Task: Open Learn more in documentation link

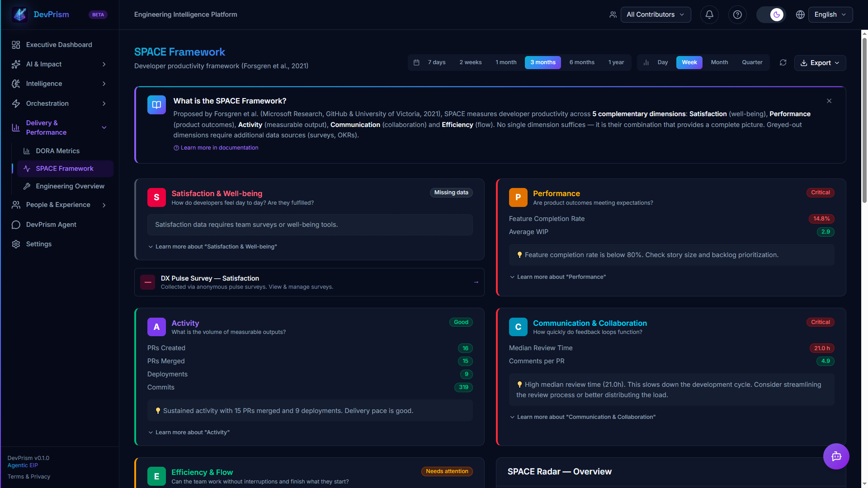Action: (216, 148)
